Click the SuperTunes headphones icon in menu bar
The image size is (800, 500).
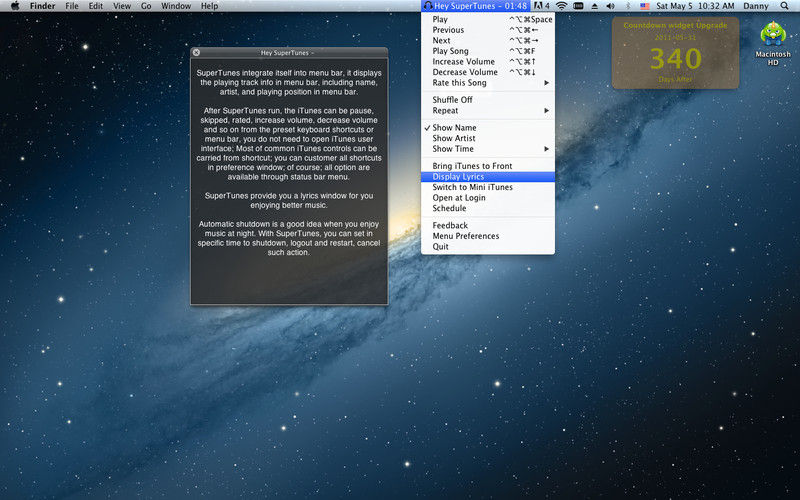(x=428, y=6)
